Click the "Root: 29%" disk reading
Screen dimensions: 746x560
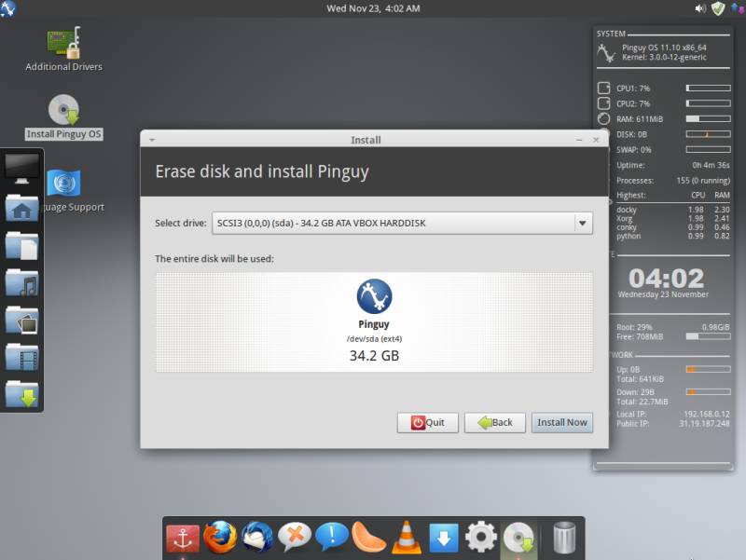[634, 327]
